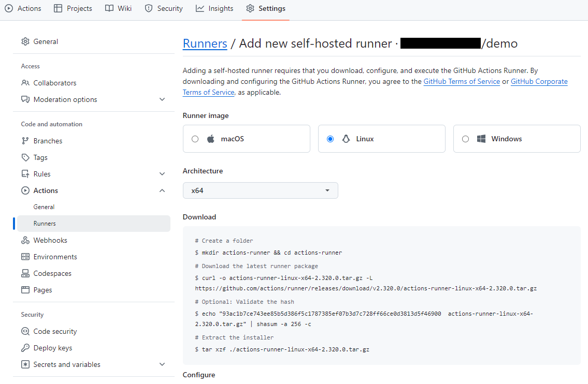This screenshot has height=384, width=588.
Task: Open the x64 Architecture dropdown
Action: tap(260, 190)
